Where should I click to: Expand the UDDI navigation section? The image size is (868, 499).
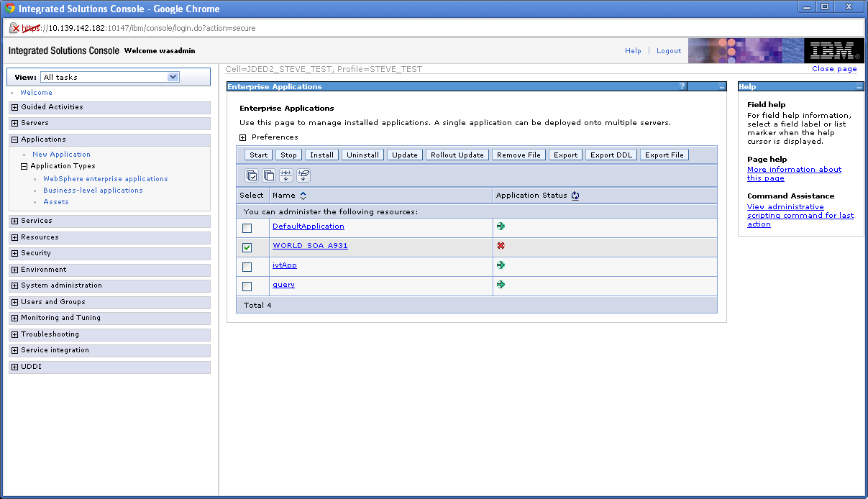15,367
